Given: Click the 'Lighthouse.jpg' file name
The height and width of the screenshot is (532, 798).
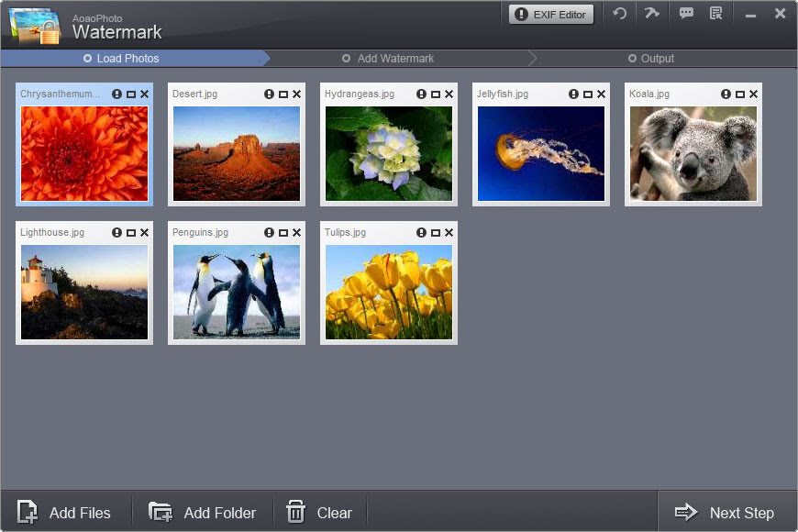Looking at the screenshot, I should 52,233.
